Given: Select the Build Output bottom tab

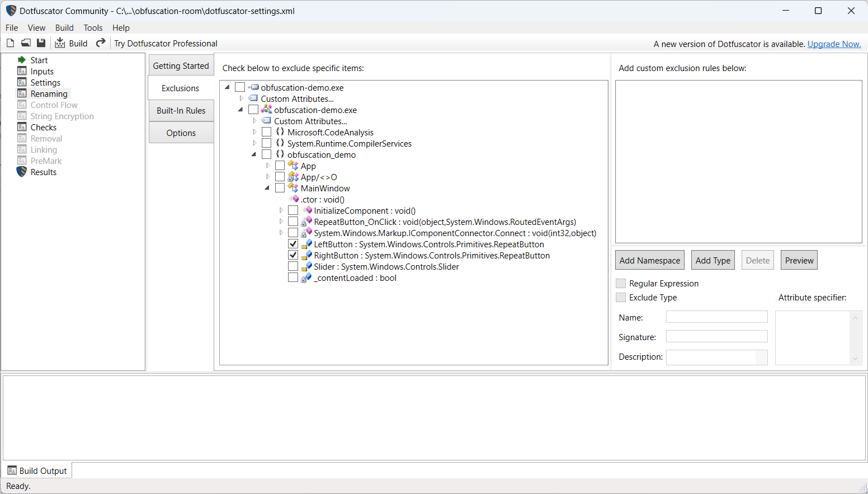Looking at the screenshot, I should [x=37, y=471].
